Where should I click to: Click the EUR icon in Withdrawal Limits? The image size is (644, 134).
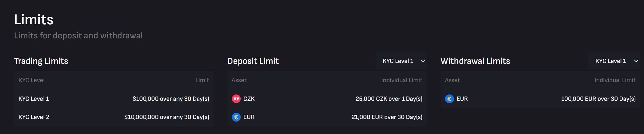[x=449, y=99]
